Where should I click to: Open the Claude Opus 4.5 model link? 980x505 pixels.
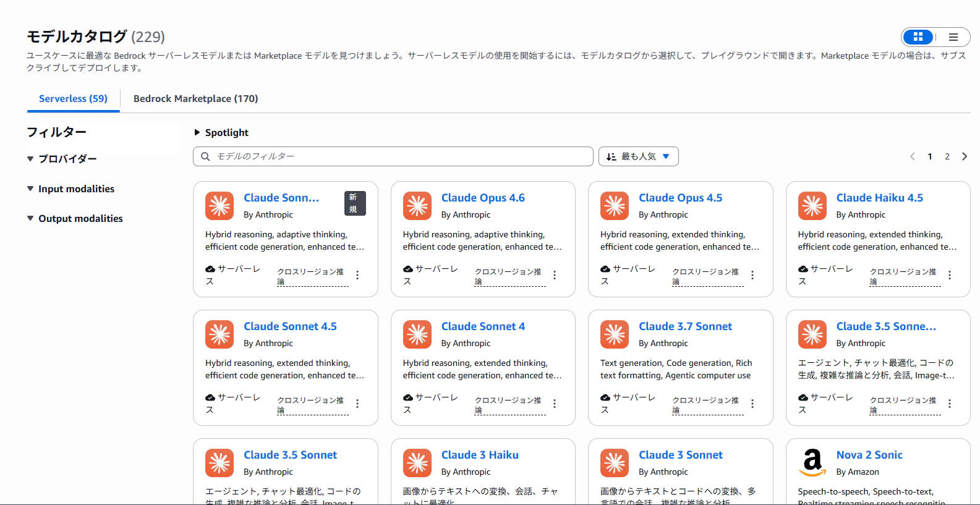680,198
